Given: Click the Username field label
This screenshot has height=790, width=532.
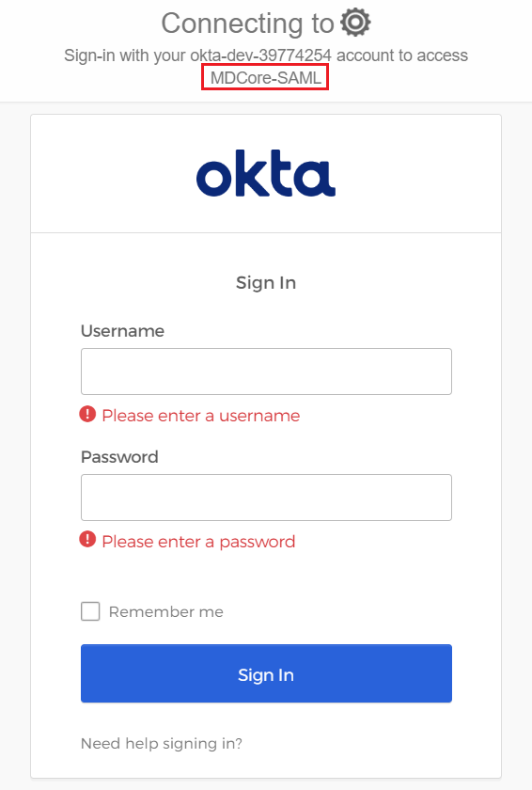Looking at the screenshot, I should (123, 331).
